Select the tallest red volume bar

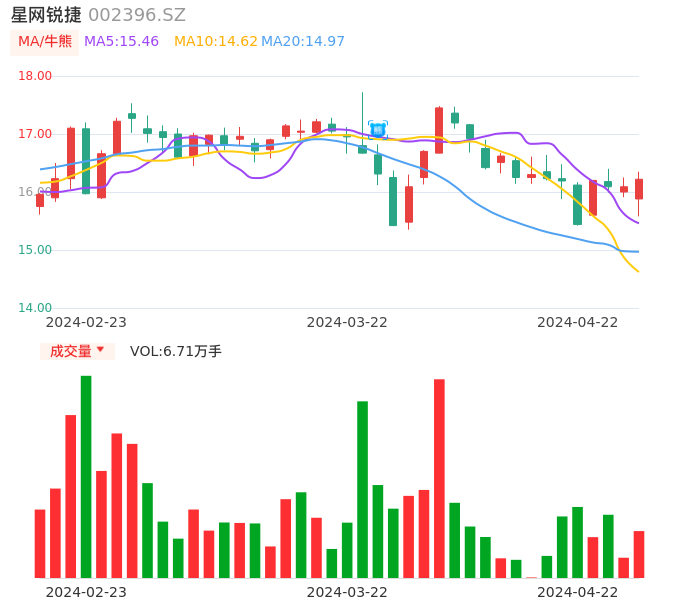tap(439, 478)
